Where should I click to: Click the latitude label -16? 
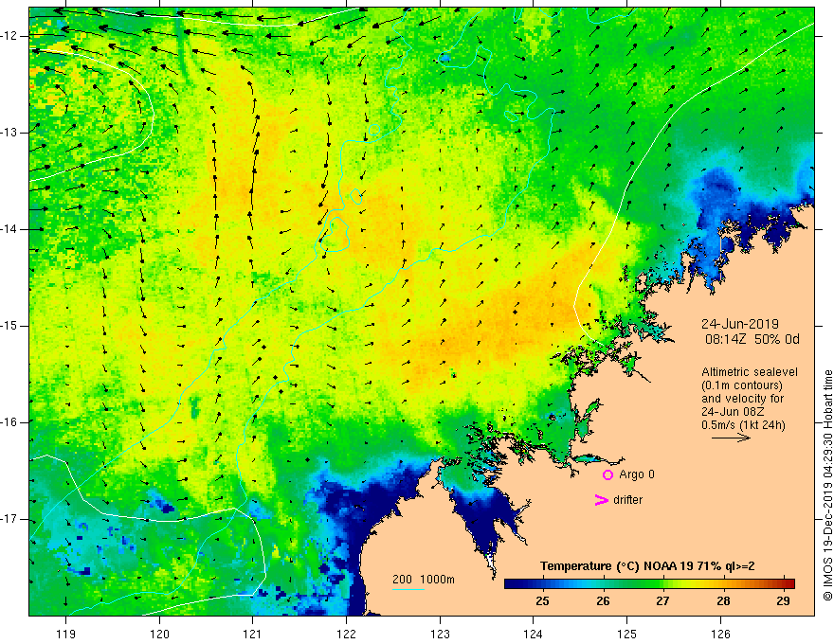(x=9, y=422)
